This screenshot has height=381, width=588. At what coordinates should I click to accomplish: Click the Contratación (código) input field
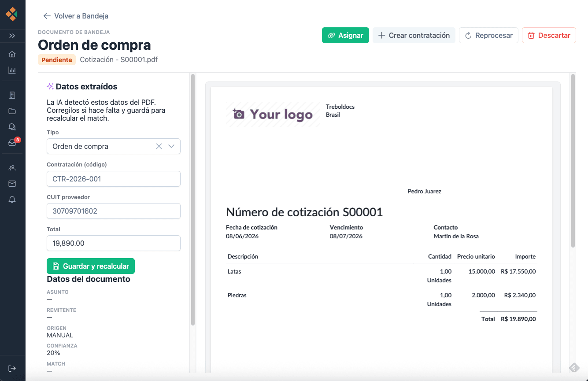click(x=114, y=179)
